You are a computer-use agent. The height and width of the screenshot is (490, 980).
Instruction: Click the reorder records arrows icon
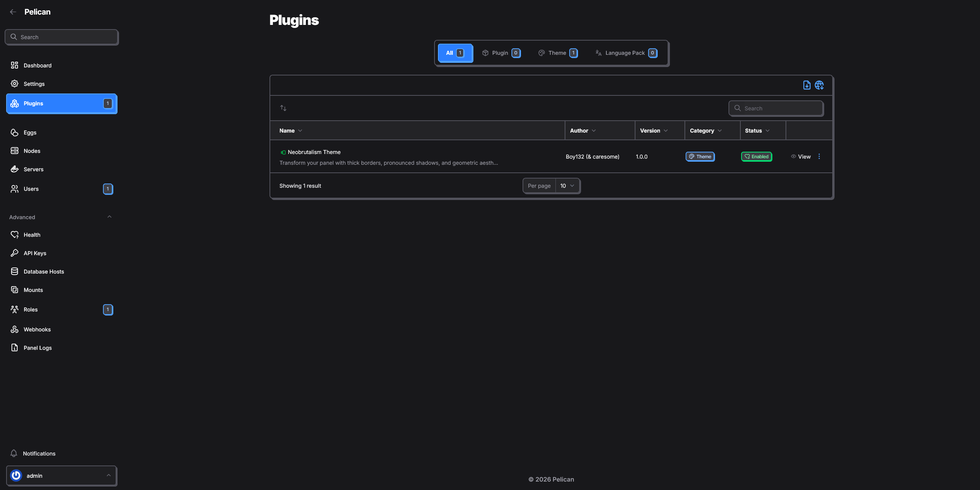[x=283, y=108]
